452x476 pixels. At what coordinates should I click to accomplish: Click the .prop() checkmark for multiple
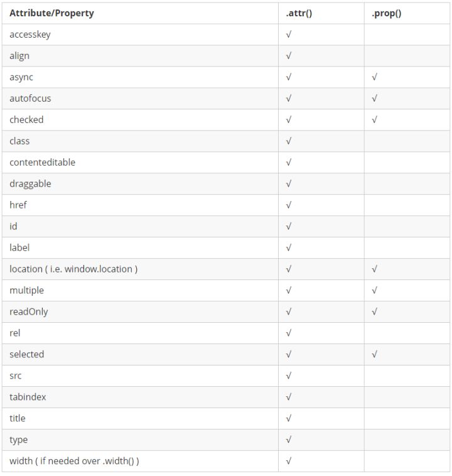coord(374,291)
